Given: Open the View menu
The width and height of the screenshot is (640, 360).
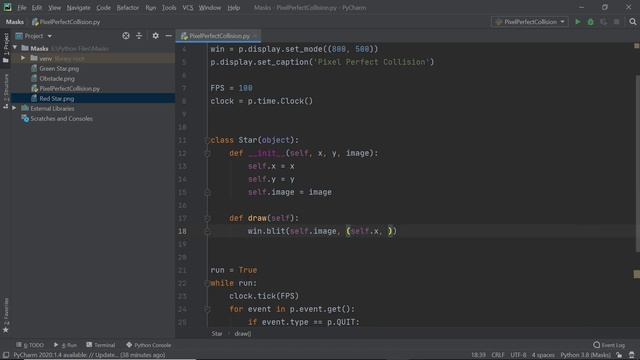Looking at the screenshot, I should [x=54, y=7].
